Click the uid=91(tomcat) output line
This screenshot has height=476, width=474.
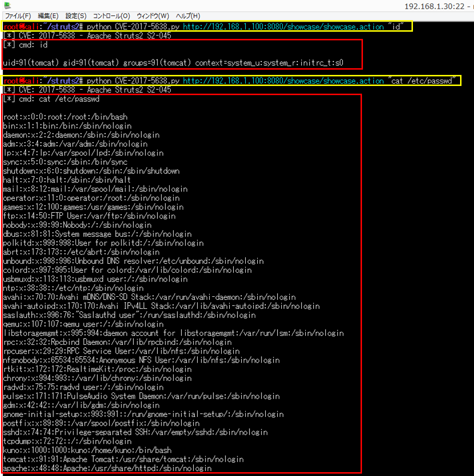[173, 63]
